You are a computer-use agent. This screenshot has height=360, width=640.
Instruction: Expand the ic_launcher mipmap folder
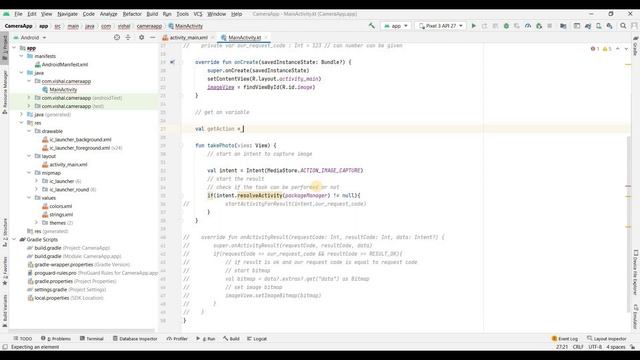point(36,181)
